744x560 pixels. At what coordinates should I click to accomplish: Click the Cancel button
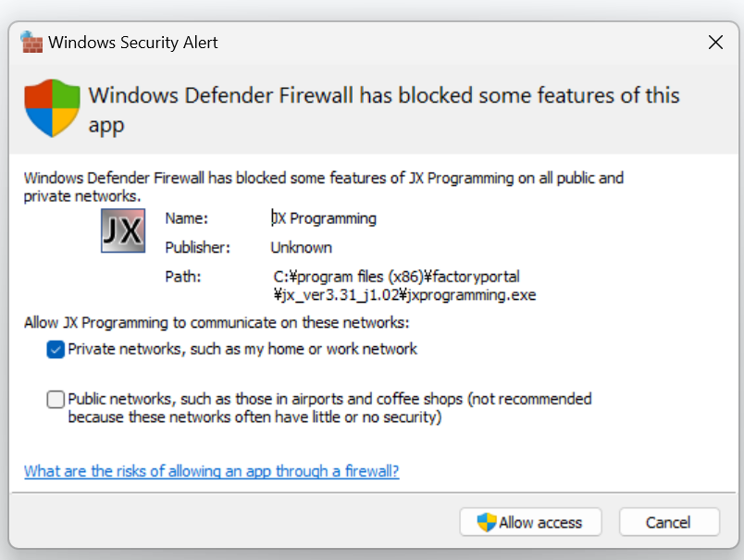(669, 522)
